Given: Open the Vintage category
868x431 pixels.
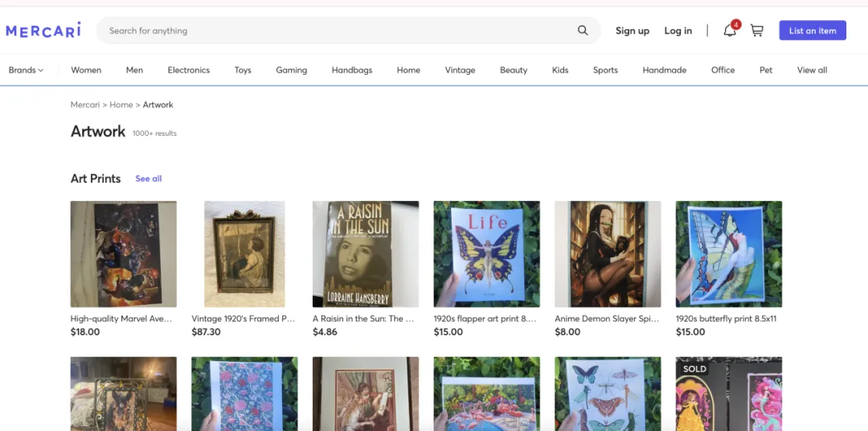Looking at the screenshot, I should (460, 70).
